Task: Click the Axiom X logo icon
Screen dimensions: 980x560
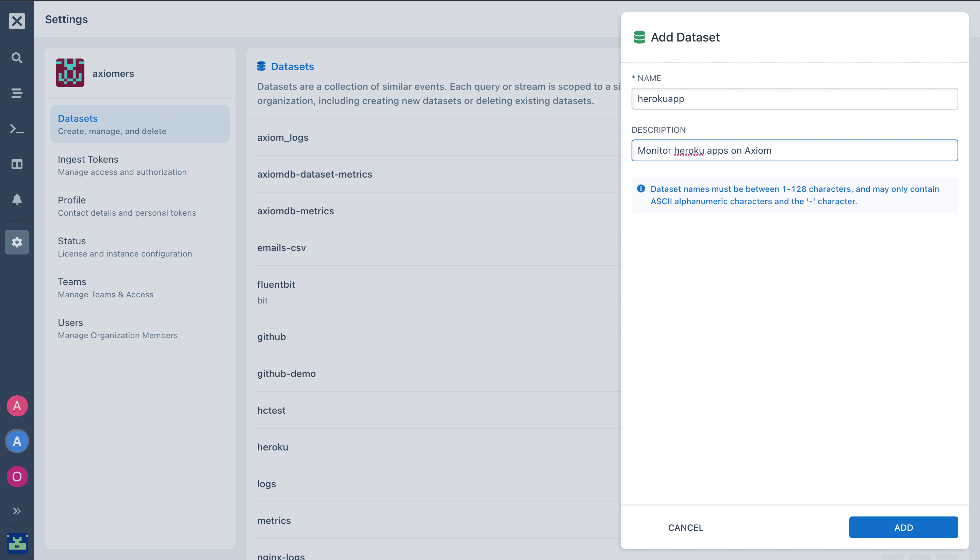Action: [17, 21]
